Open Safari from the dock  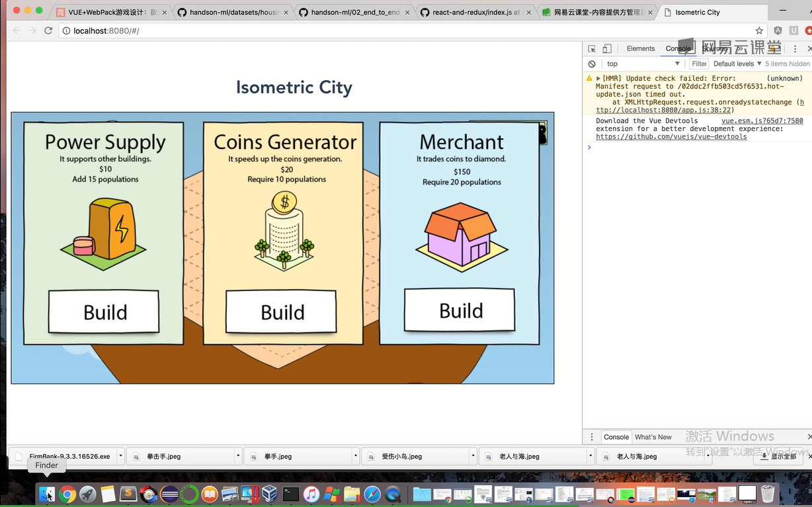pos(372,494)
